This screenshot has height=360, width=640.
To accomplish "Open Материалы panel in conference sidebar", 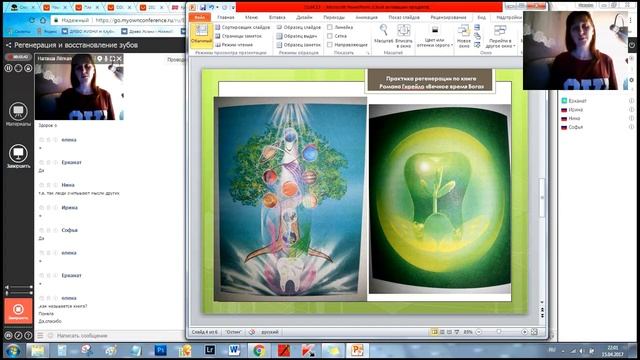I will tap(18, 114).
